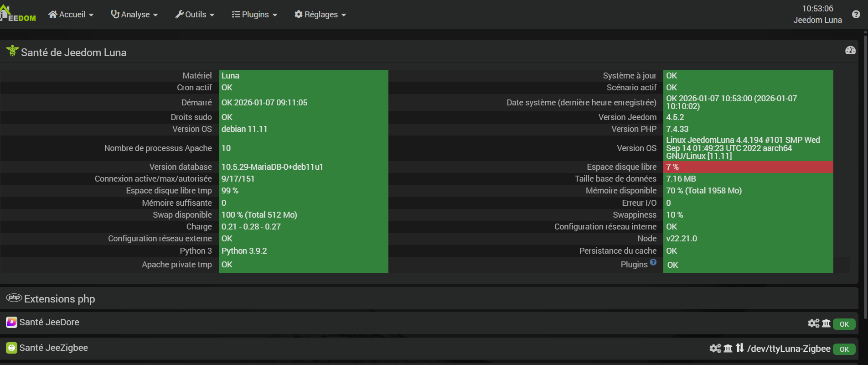Open the help question mark icon
Viewport: 868px width, 365px height.
(x=856, y=14)
